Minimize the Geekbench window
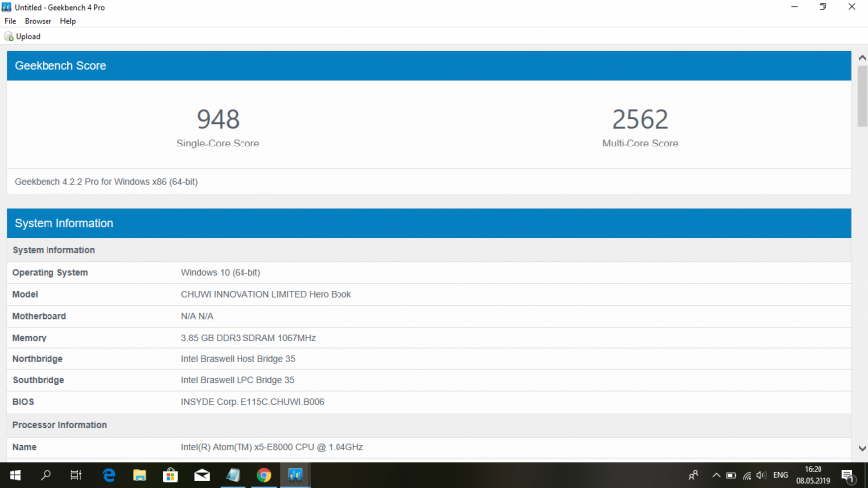This screenshot has width=868, height=488. point(795,7)
